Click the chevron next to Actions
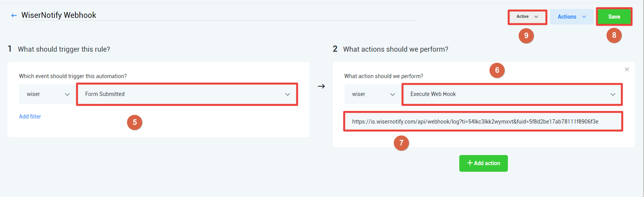 (584, 17)
